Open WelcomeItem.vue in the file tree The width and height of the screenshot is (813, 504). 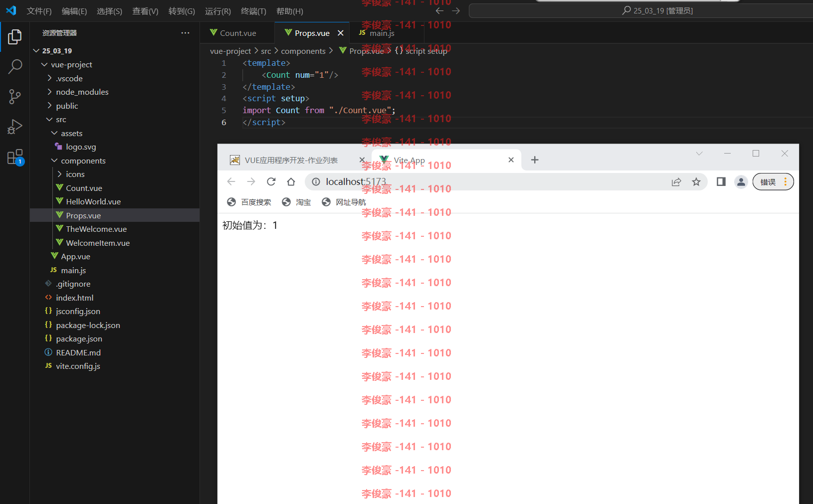coord(115,243)
